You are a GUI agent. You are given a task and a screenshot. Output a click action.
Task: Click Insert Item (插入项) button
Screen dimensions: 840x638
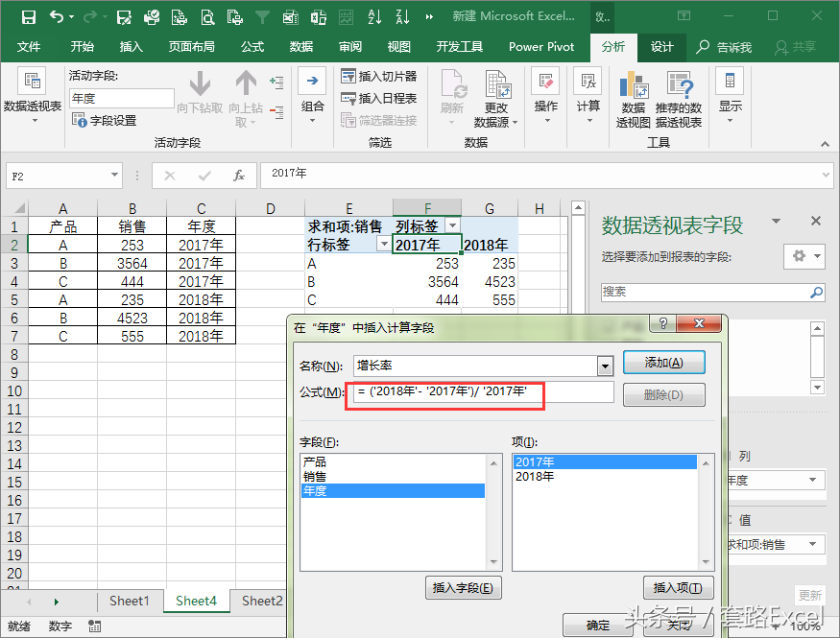click(x=678, y=588)
